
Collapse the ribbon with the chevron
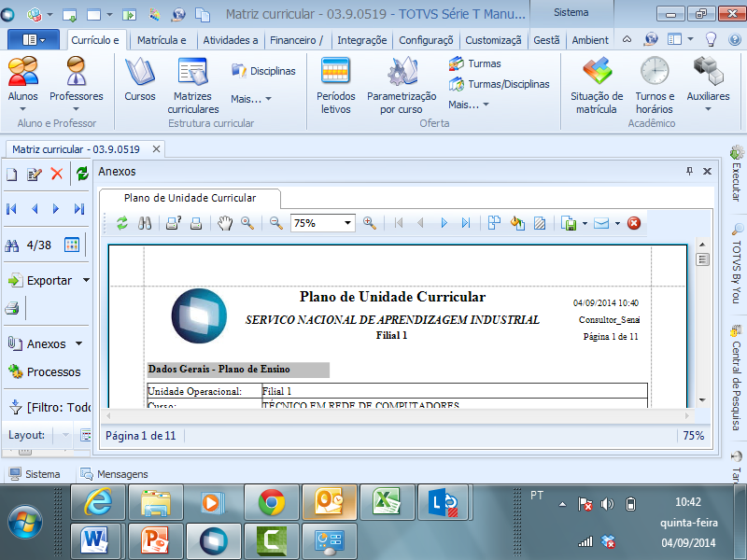(627, 39)
